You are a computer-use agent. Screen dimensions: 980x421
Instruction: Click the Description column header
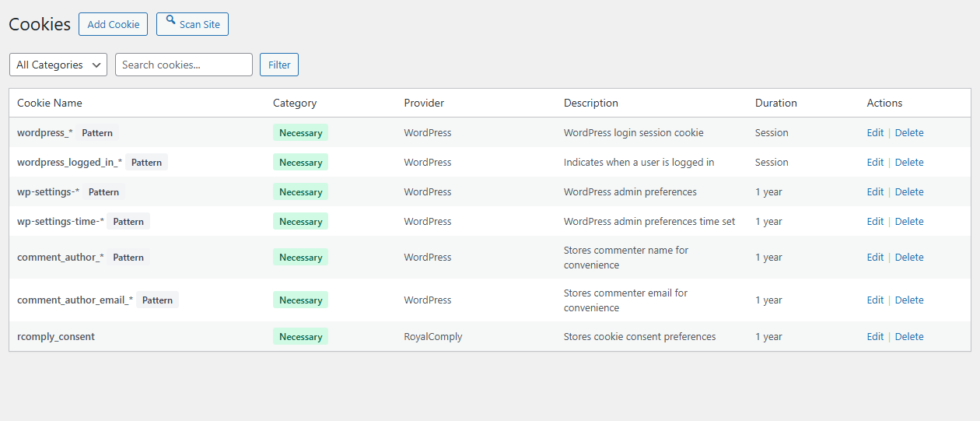(591, 103)
